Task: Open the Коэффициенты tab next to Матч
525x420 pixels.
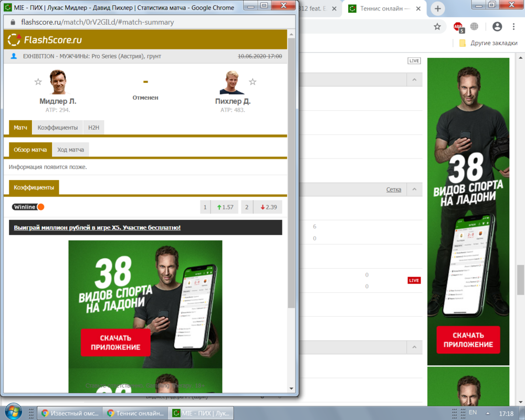Action: (x=58, y=128)
